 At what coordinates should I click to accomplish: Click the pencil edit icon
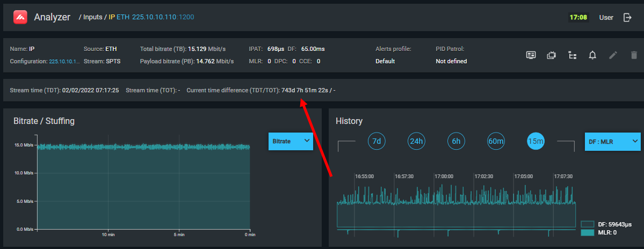pyautogui.click(x=613, y=55)
